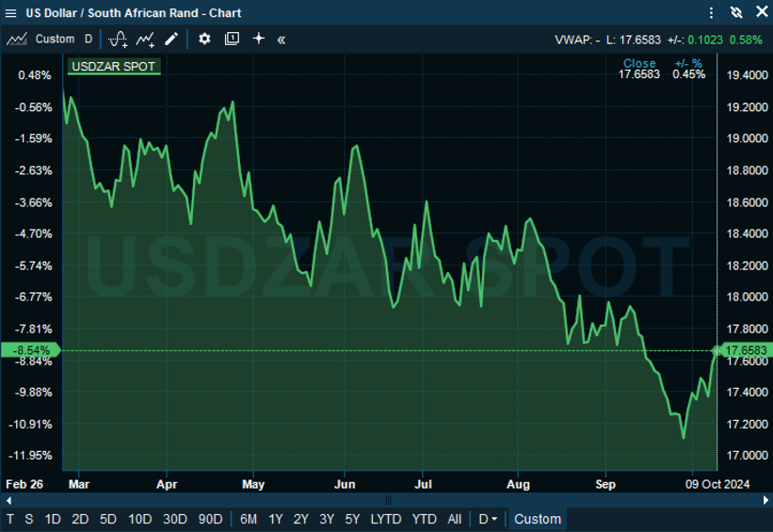Open the hamburger menu beside chart title
Screen dimensions: 773x532
point(10,13)
